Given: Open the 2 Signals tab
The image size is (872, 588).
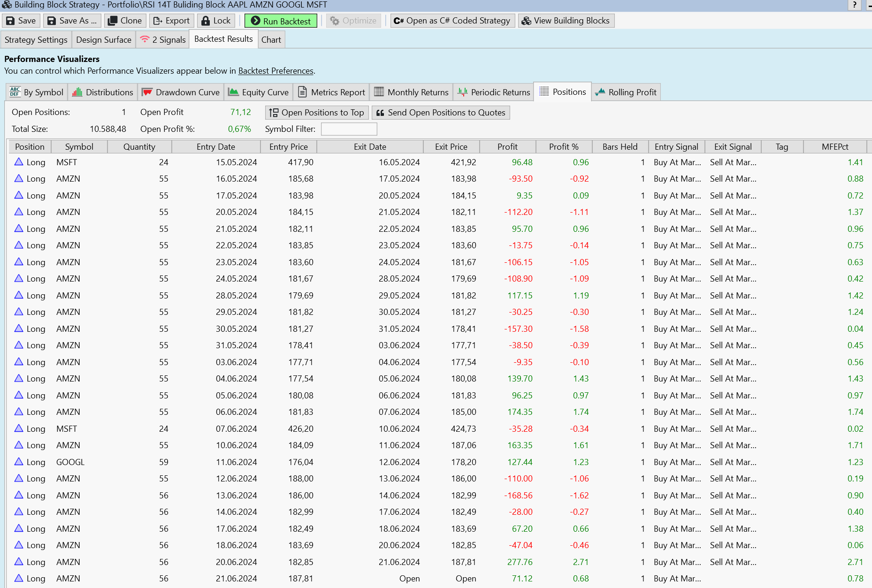Looking at the screenshot, I should [x=163, y=40].
